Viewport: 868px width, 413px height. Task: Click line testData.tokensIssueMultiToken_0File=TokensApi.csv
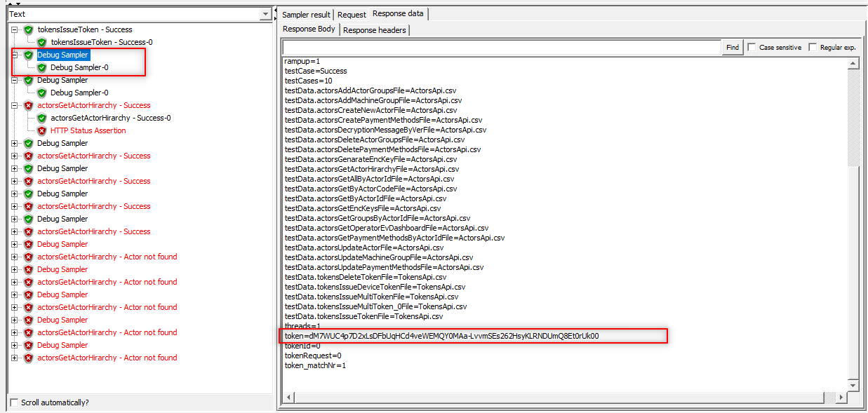(375, 306)
